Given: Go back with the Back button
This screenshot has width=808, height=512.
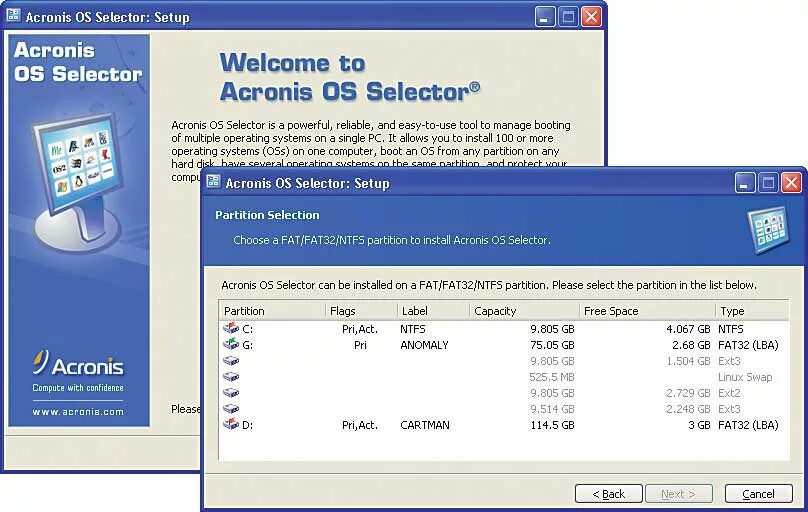Looking at the screenshot, I should tap(609, 493).
